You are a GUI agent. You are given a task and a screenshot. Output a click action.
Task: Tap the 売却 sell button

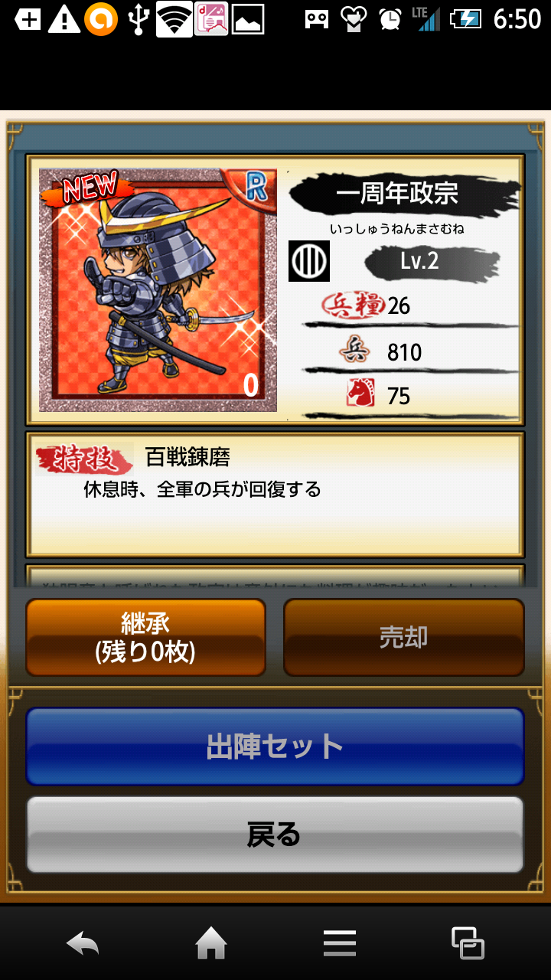(x=404, y=637)
